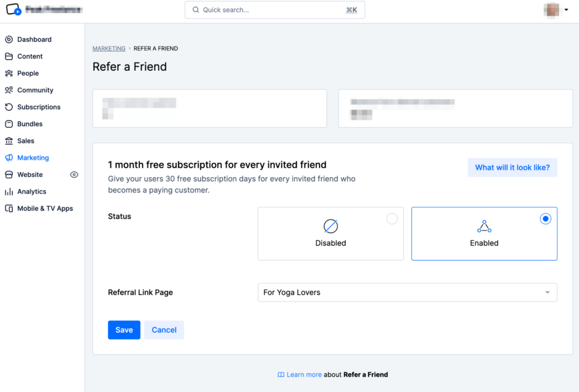Click the Website storefront icon

(9, 175)
